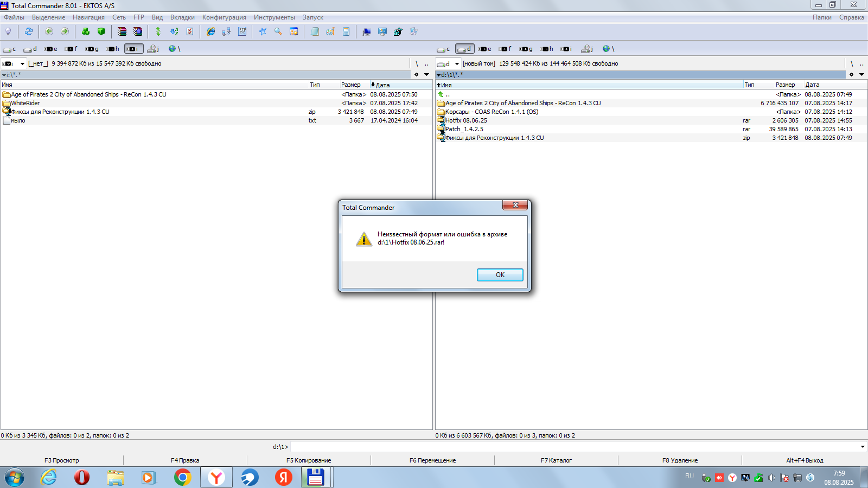This screenshot has height=488, width=868.
Task: Click volume speaker icon in system tray
Action: pos(771,478)
